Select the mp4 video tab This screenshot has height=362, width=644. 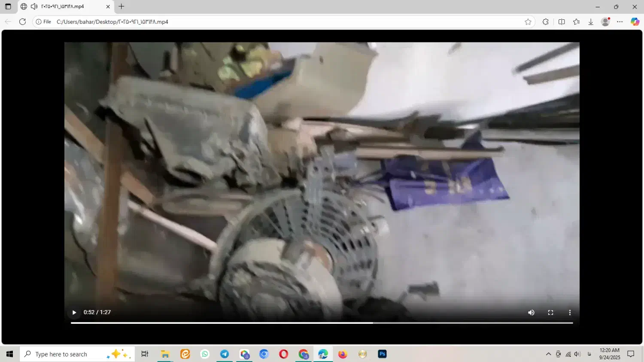coord(65,6)
